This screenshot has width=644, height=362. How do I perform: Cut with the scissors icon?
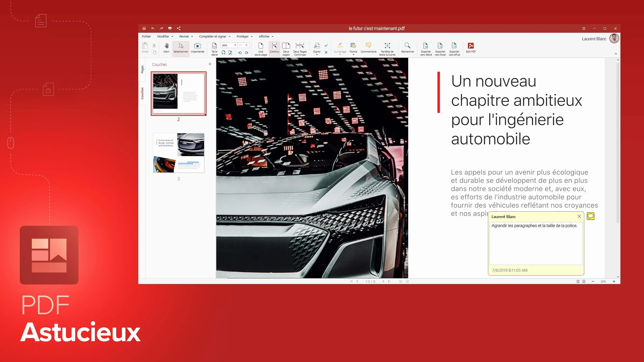pos(154,46)
